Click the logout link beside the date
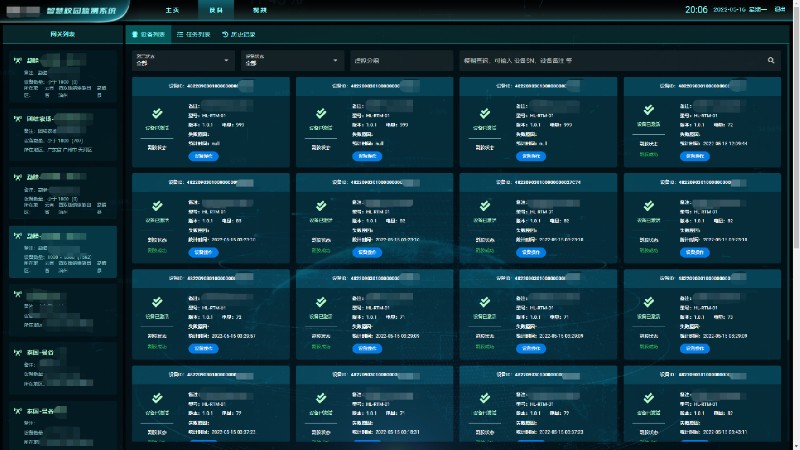Screen dimensions: 800x450 click(780, 9)
